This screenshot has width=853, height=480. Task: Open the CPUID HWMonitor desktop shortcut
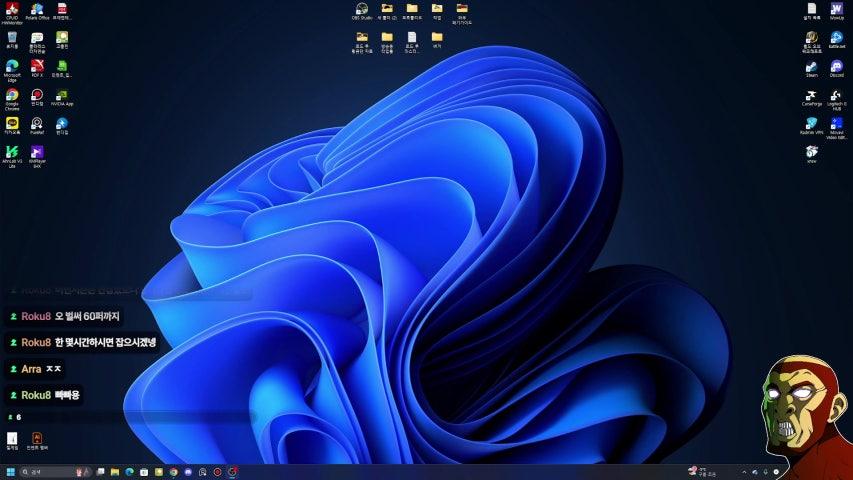coord(12,10)
